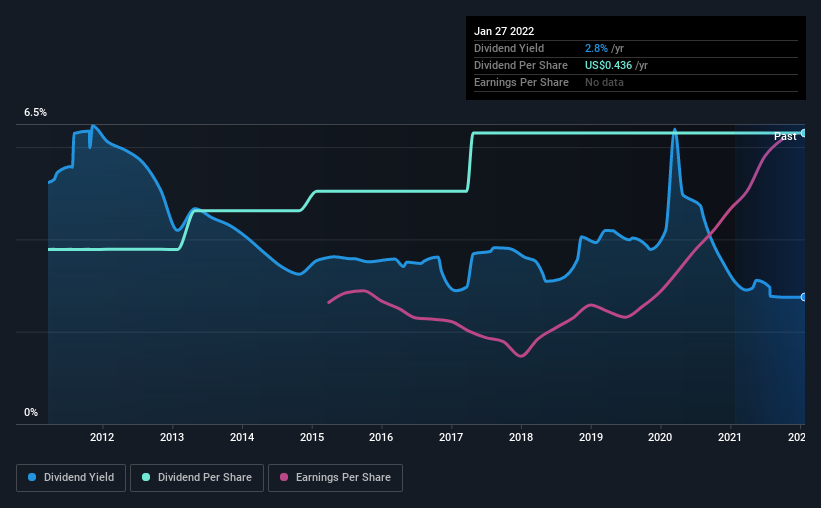821x508 pixels.
Task: Click the Past label on chart
Action: click(x=785, y=136)
